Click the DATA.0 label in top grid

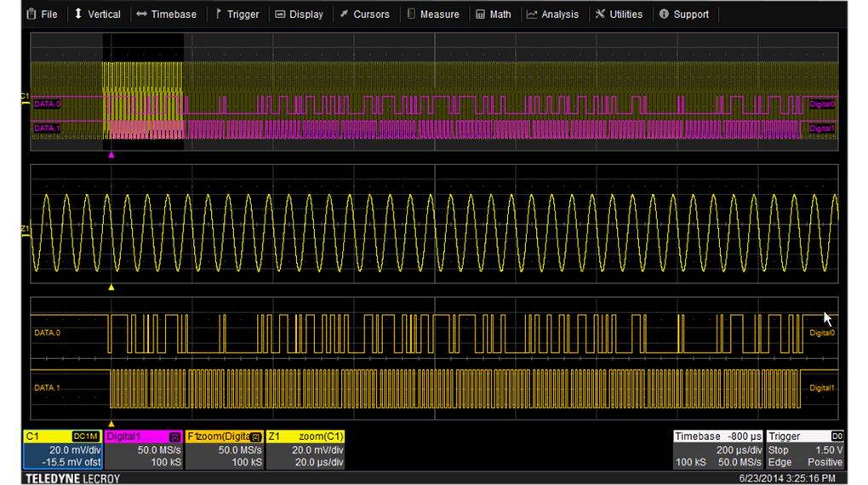[47, 104]
